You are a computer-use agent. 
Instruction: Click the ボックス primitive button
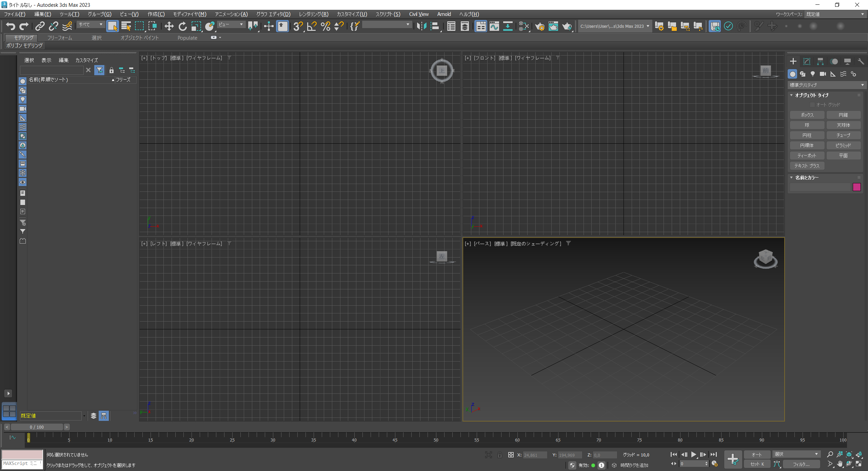click(807, 115)
